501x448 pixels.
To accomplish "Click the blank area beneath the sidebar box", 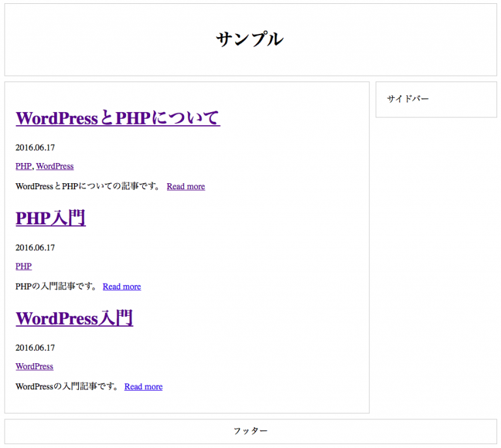I will point(436,261).
